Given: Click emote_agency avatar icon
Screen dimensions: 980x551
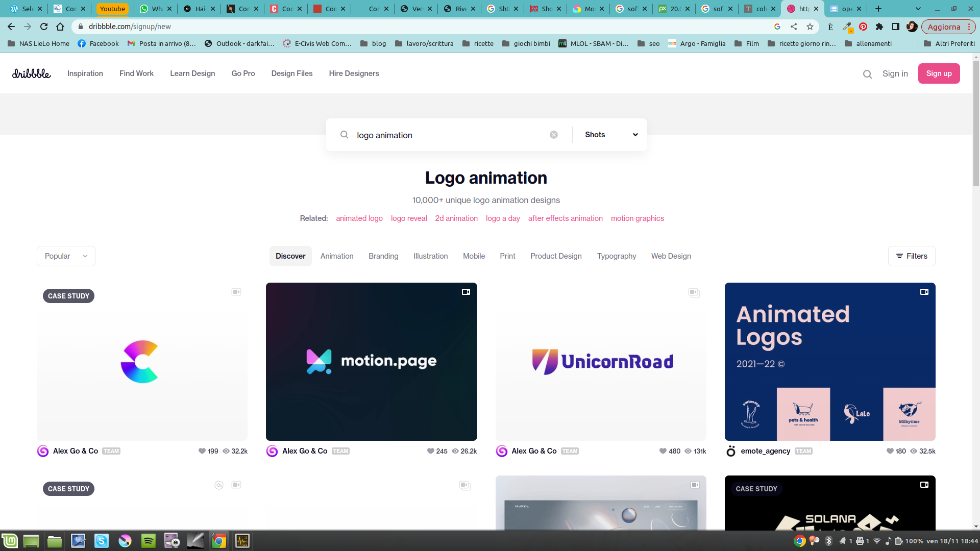Looking at the screenshot, I should (x=731, y=451).
